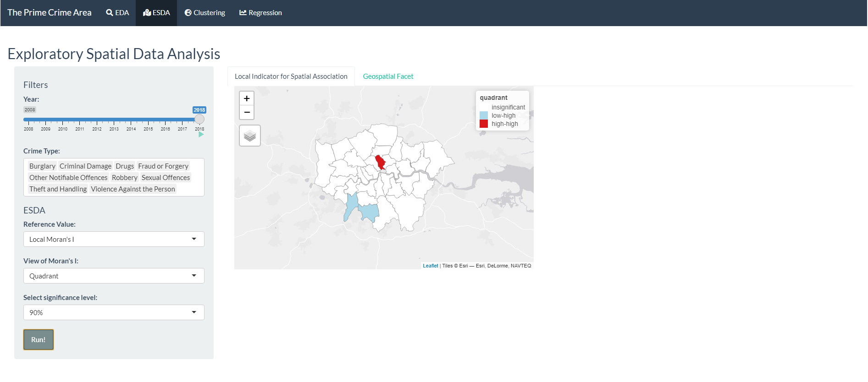
Task: Select Local Indicator for Spatial Association tab
Action: (x=291, y=76)
